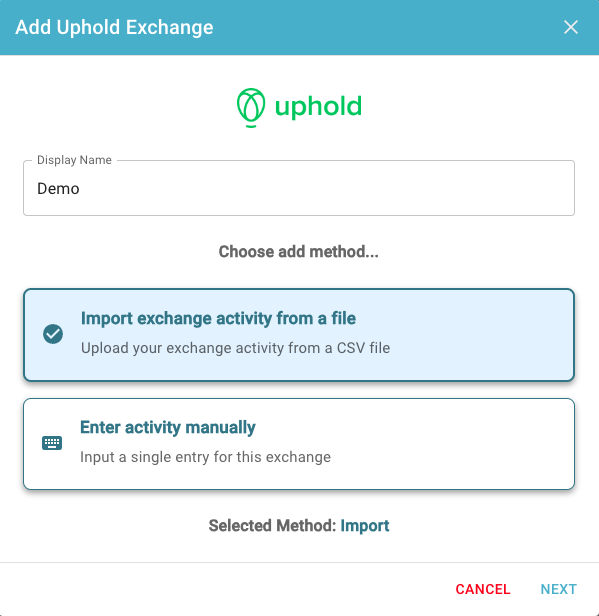Click the Cancel button

tap(483, 589)
